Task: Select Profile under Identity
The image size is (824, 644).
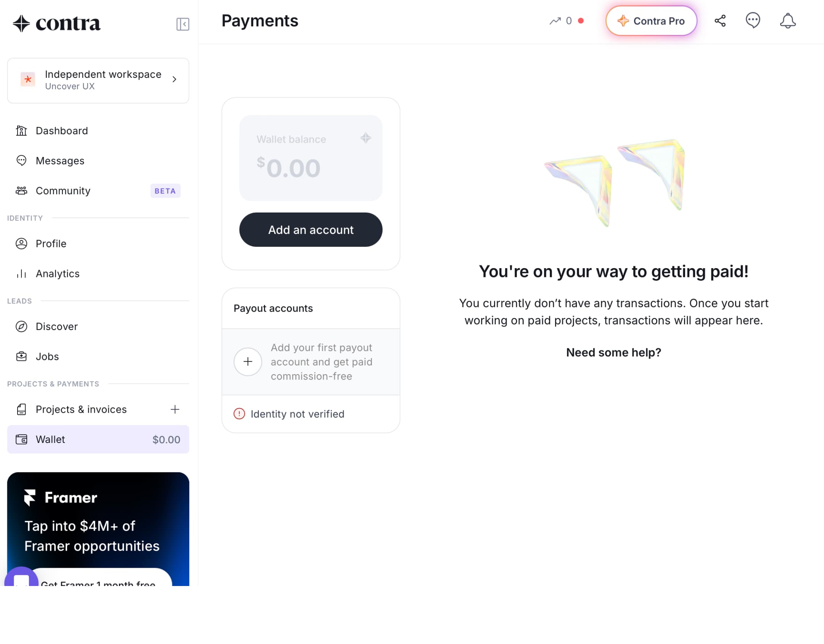Action: [x=98, y=243]
